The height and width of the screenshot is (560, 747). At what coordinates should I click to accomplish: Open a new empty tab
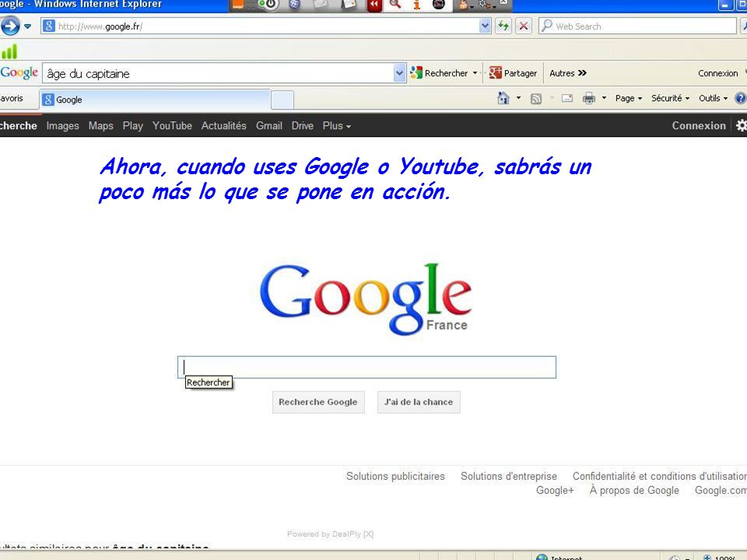[x=282, y=100]
